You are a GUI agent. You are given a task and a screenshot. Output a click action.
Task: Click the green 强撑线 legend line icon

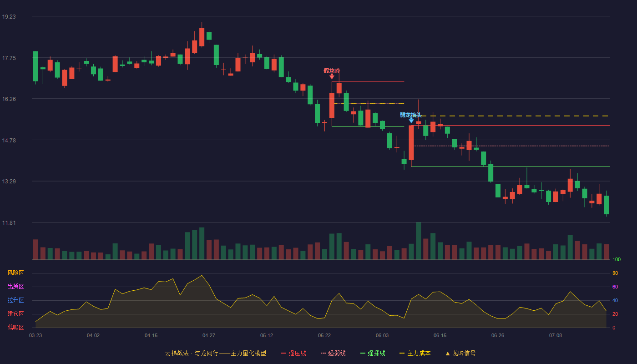tap(363, 353)
